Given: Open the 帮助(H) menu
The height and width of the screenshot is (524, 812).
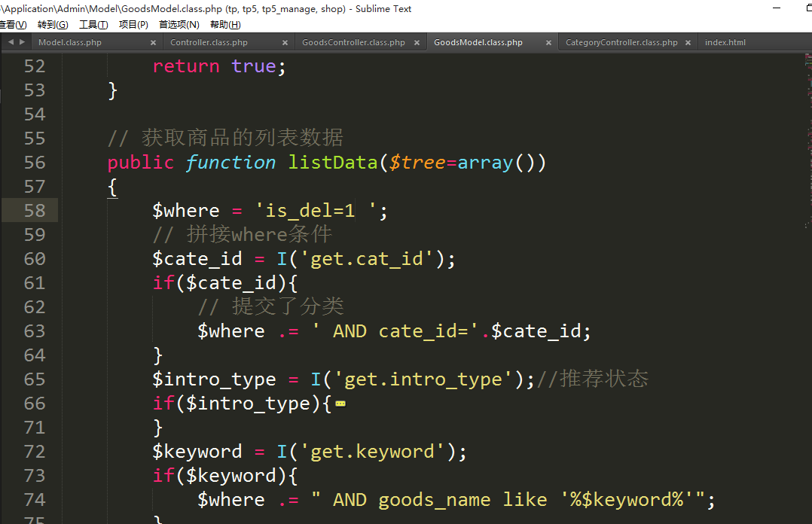Looking at the screenshot, I should (x=224, y=25).
